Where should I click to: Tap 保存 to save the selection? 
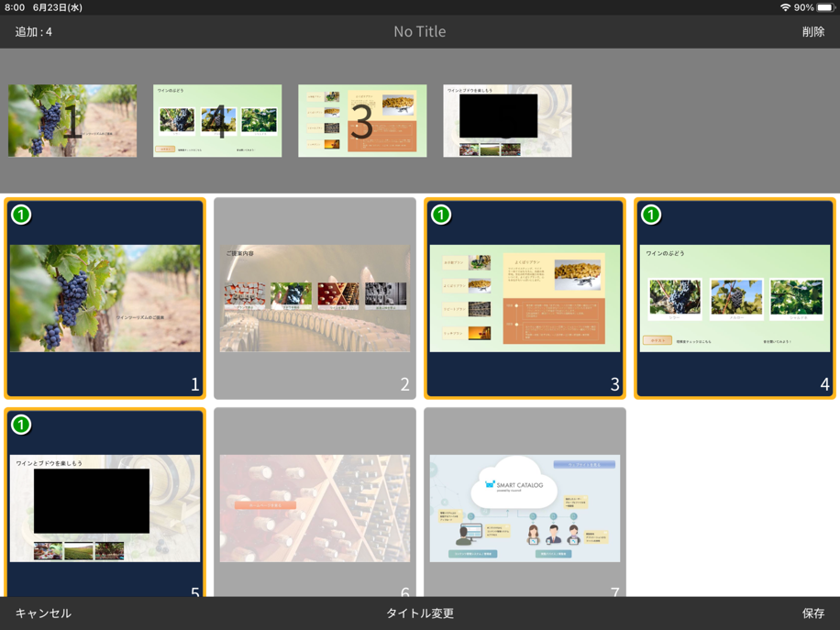pos(812,613)
